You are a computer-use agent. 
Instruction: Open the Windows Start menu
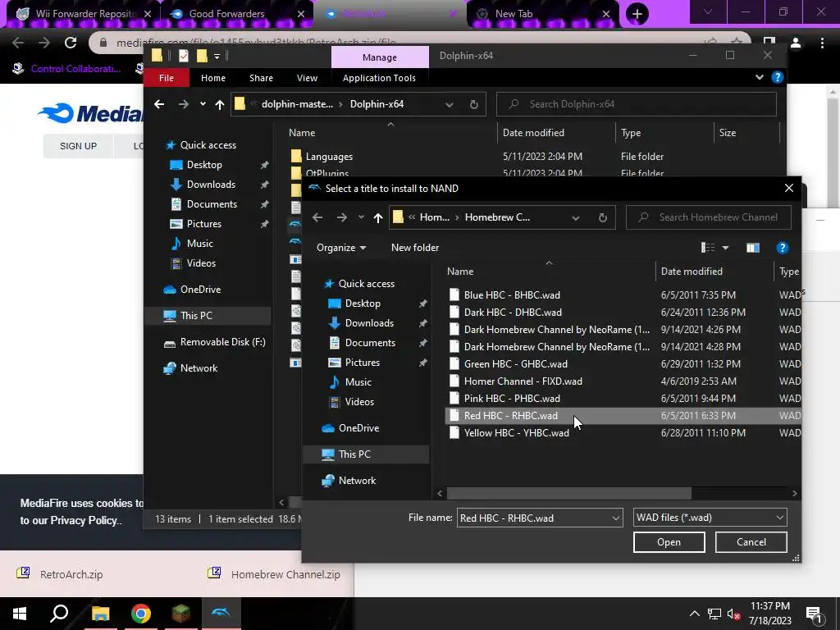(x=20, y=614)
